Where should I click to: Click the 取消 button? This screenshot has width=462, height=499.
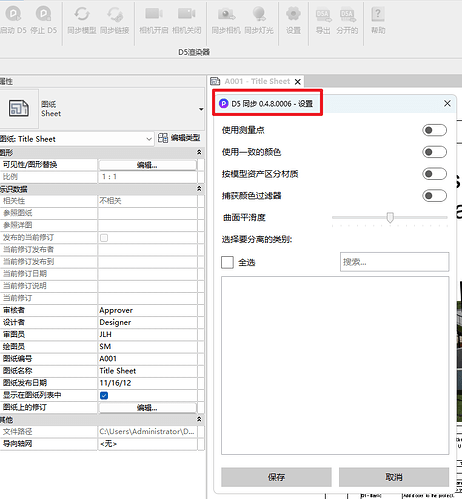[x=394, y=477]
